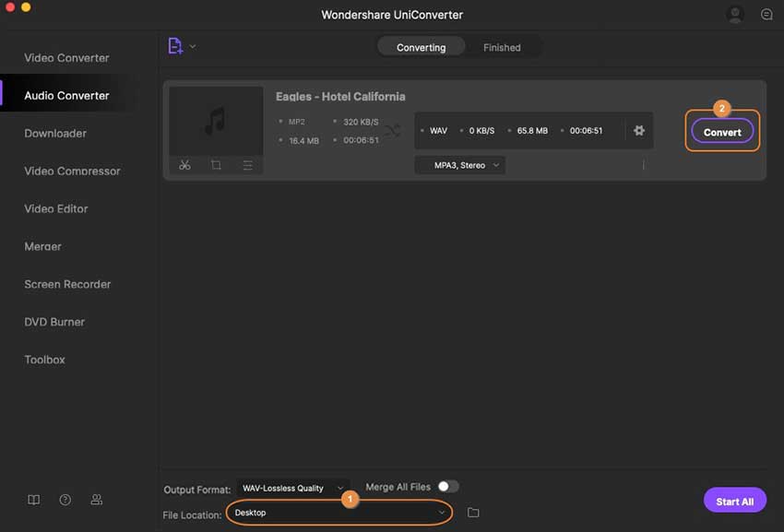
Task: Open DVD Burner section
Action: [54, 322]
